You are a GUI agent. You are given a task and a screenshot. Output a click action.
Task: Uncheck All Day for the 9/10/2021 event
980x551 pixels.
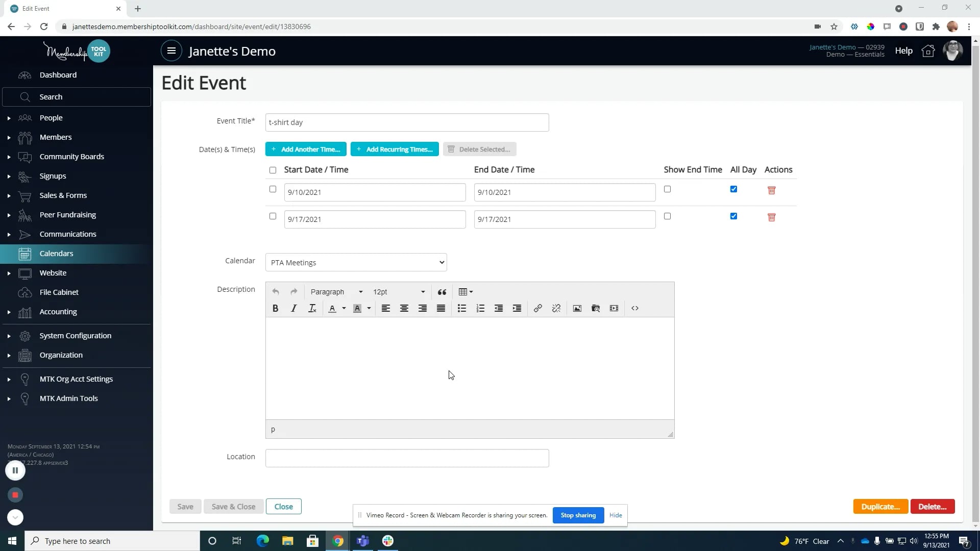(733, 189)
